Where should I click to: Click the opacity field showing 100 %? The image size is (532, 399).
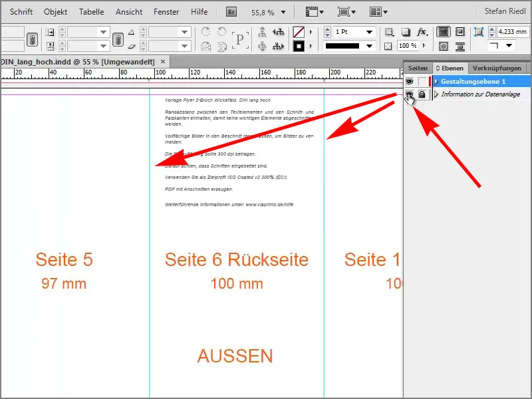coord(408,45)
